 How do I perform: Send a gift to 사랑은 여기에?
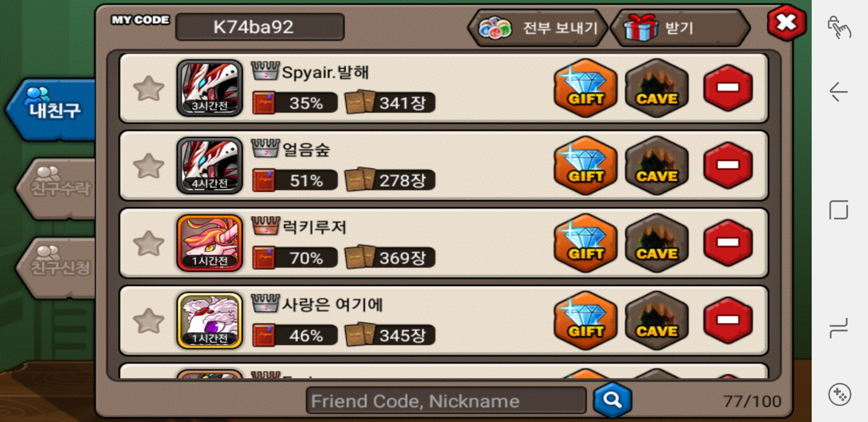tap(585, 321)
